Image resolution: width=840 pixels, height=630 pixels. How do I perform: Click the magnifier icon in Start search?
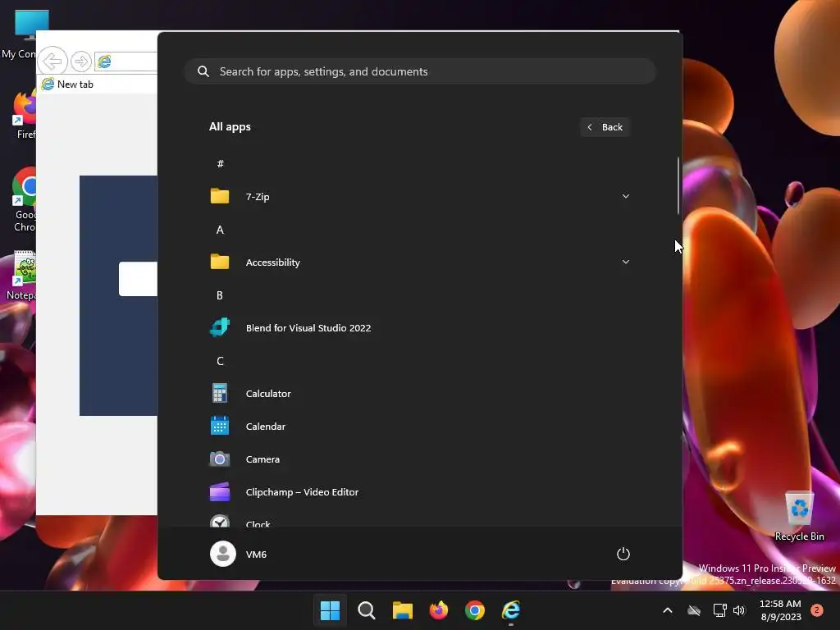203,71
